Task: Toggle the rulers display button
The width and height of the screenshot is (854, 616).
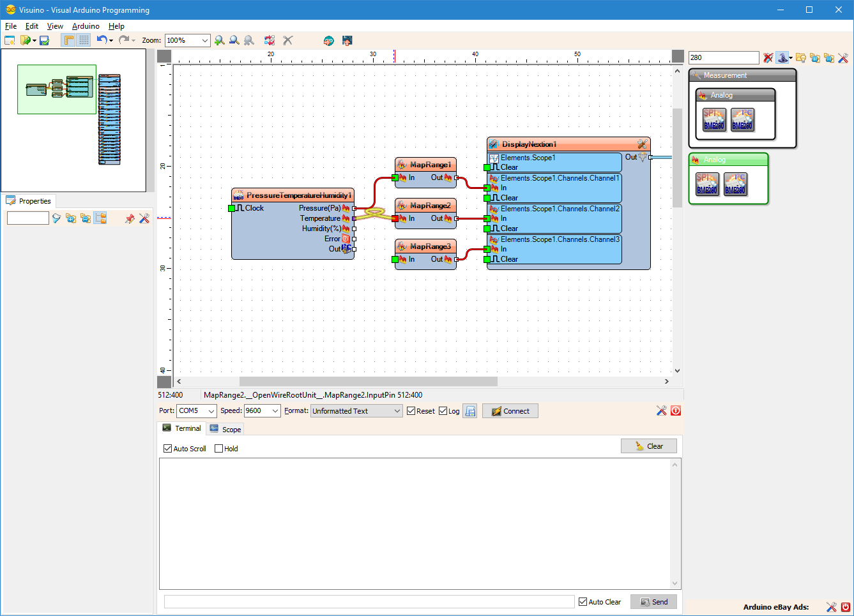Action: (68, 40)
